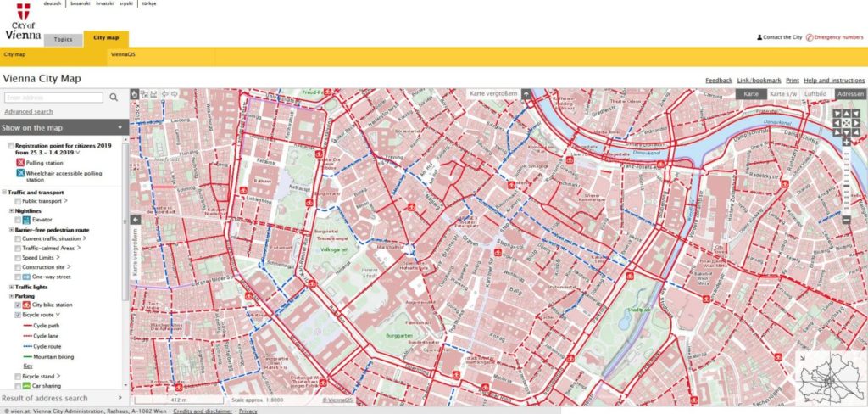Image resolution: width=868 pixels, height=414 pixels.
Task: Uncheck the Bicycle route layer
Action: pos(18,315)
